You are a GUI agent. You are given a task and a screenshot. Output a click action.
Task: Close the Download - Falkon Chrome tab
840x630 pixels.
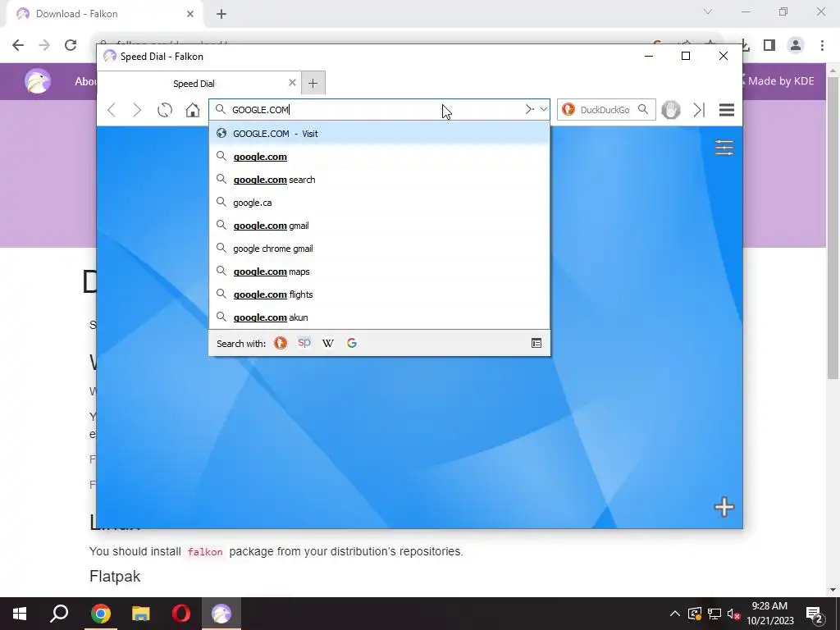coord(190,14)
